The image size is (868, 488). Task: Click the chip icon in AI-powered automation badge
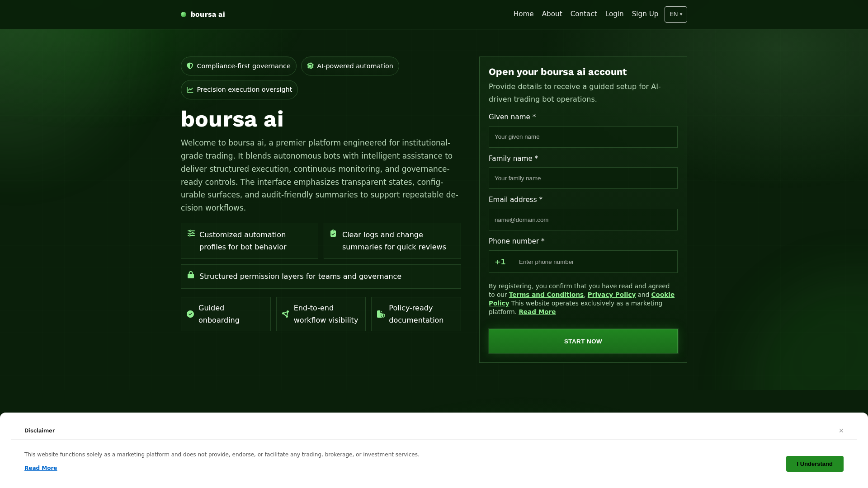[x=310, y=66]
